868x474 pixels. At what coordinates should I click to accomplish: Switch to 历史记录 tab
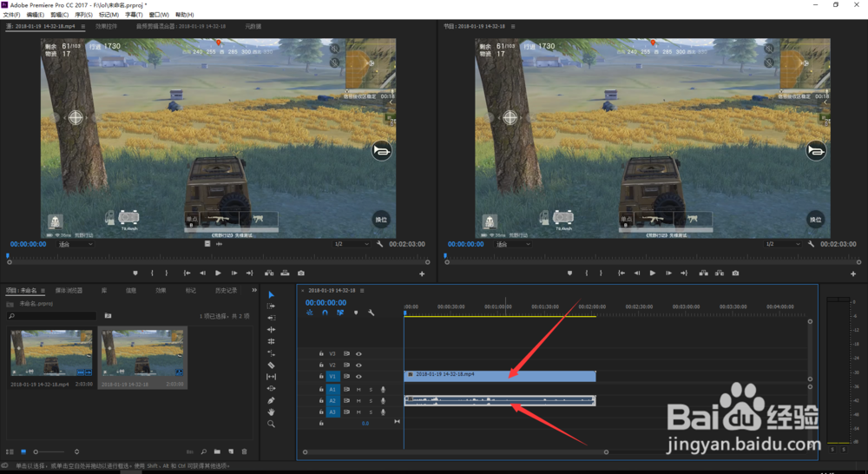pyautogui.click(x=226, y=290)
